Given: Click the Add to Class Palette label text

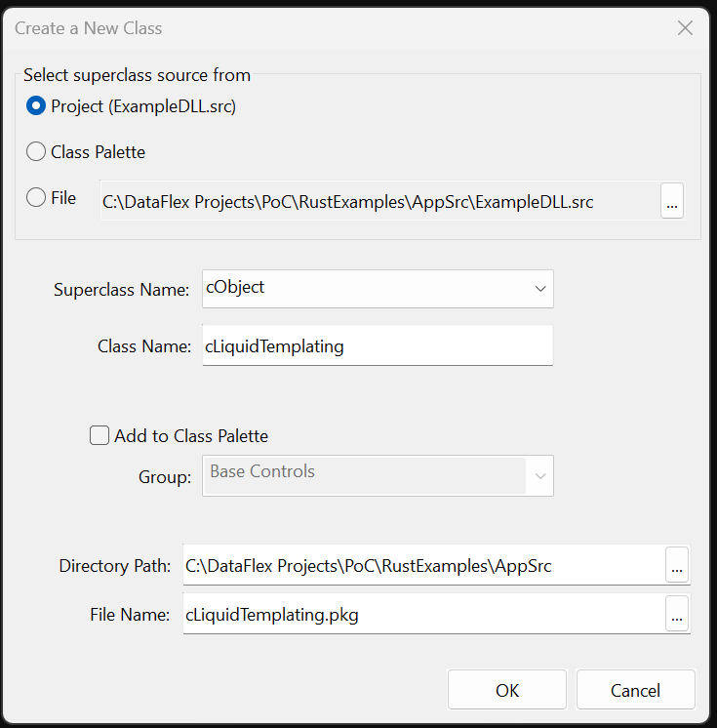Looking at the screenshot, I should coord(191,435).
